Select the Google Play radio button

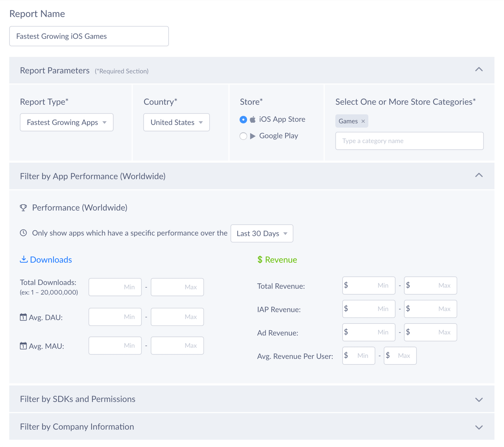243,136
